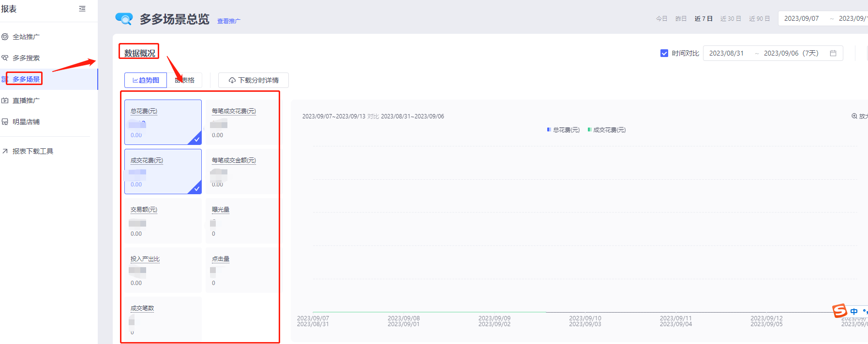Select the 投入产出比 metric card
Image resolution: width=868 pixels, height=344 pixels.
point(163,270)
